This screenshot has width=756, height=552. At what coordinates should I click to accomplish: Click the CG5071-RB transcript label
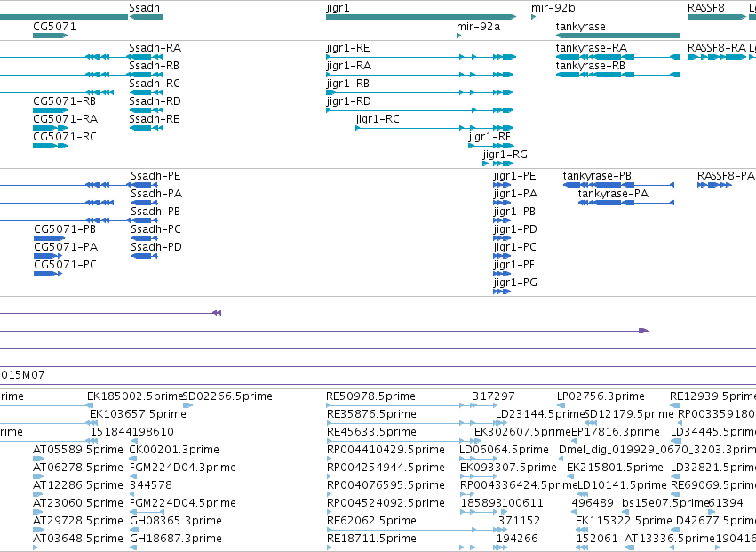(x=64, y=101)
